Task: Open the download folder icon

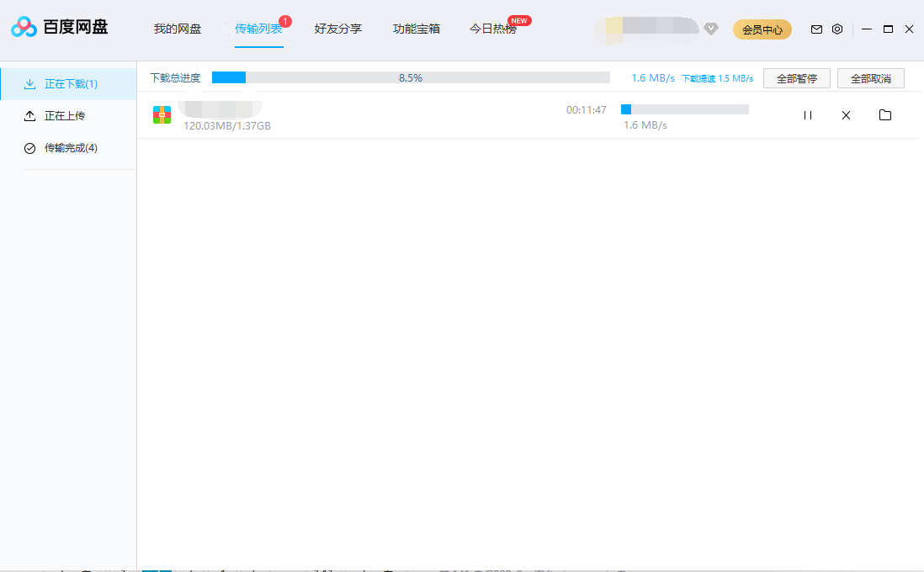Action: click(x=884, y=115)
